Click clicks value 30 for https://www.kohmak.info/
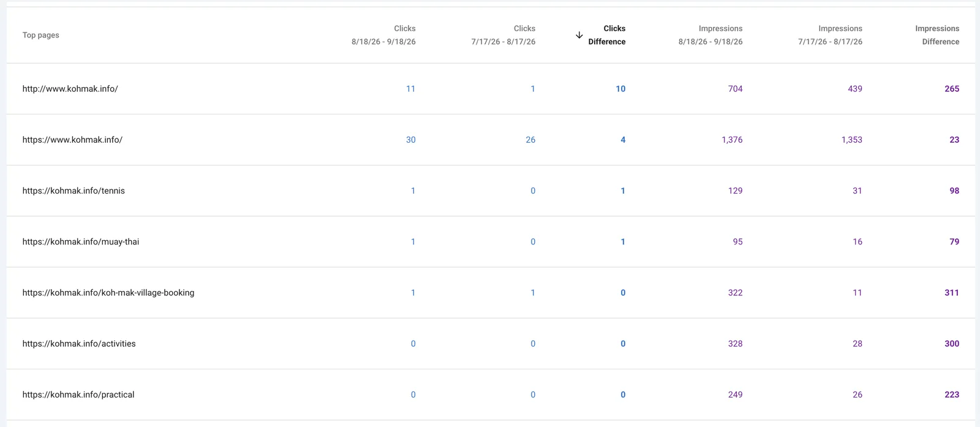980x427 pixels. pos(410,140)
